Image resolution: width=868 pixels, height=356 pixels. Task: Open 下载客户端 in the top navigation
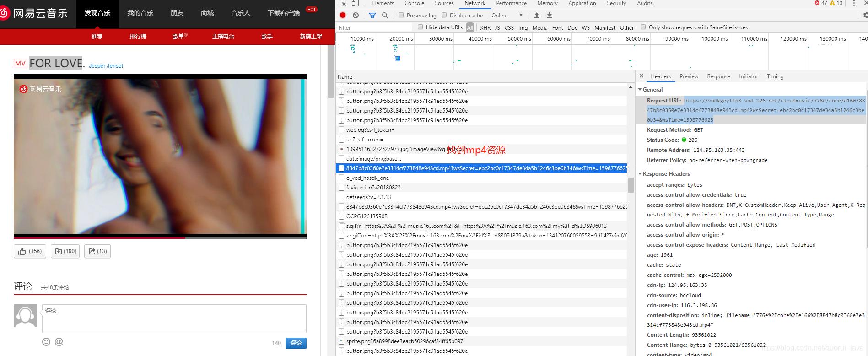click(284, 13)
